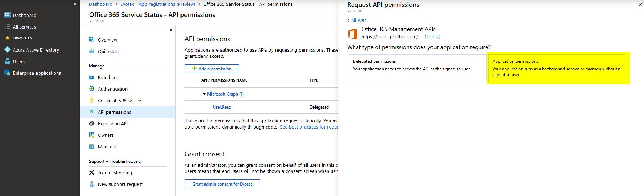
Task: Collapse the app registration menu pane
Action: pos(171,30)
